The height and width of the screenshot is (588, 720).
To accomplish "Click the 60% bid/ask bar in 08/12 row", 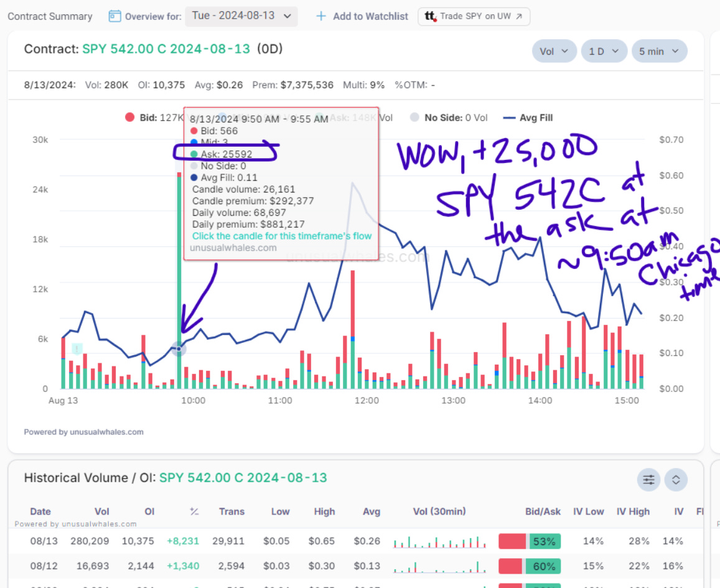I will coord(530,566).
